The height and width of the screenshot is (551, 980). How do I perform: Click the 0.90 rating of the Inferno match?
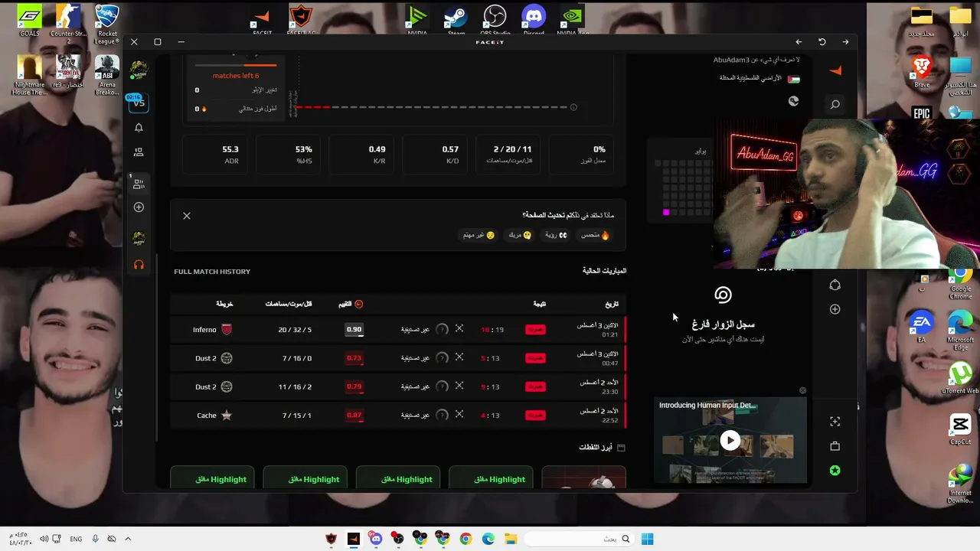click(x=354, y=330)
